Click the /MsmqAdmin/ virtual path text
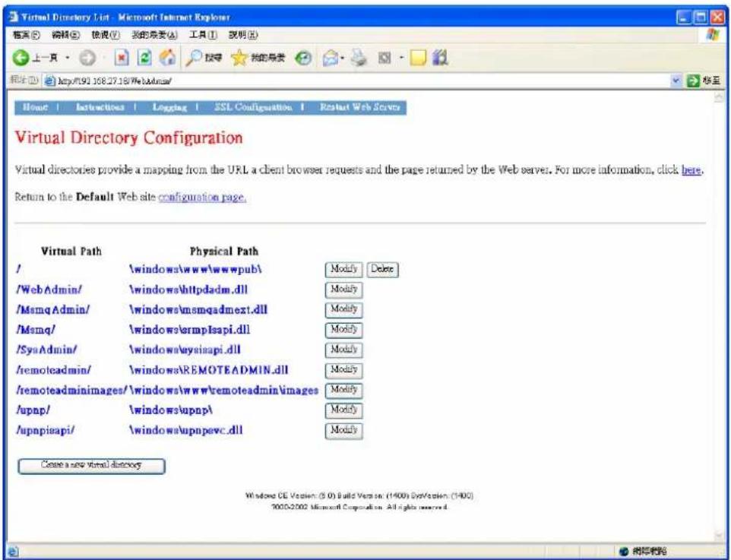Viewport: 731px width, 560px height. [52, 309]
